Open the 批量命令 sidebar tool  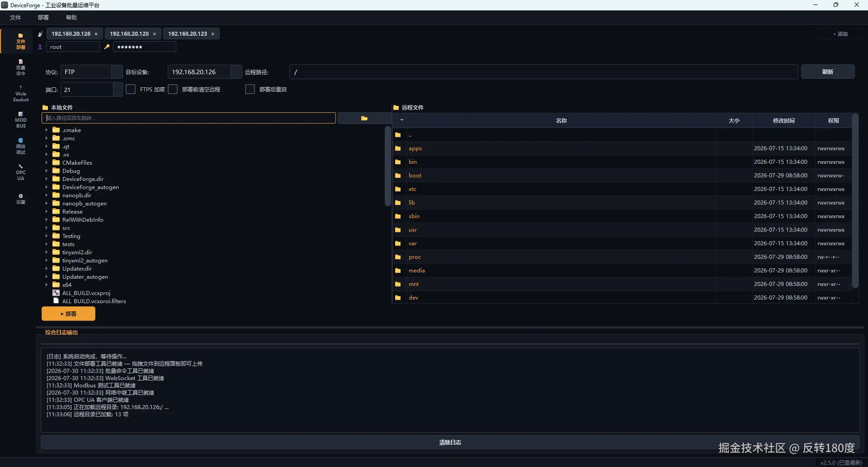(x=20, y=67)
